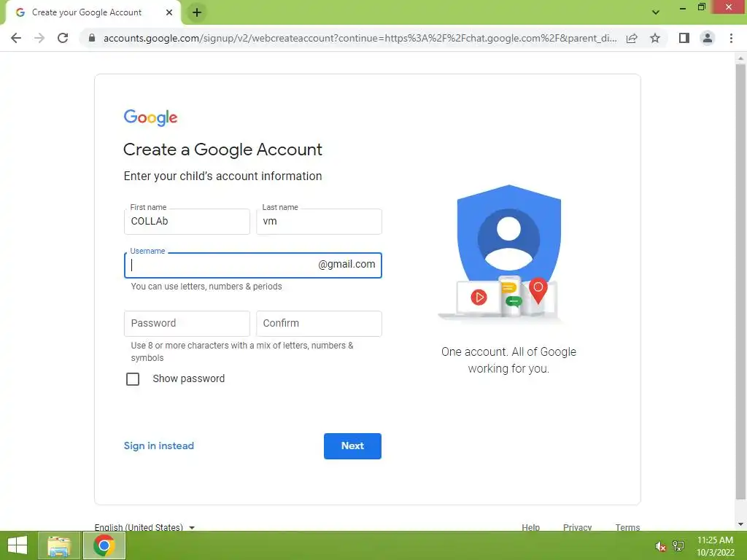Click the Sign in instead link
This screenshot has width=747, height=560.
158,446
